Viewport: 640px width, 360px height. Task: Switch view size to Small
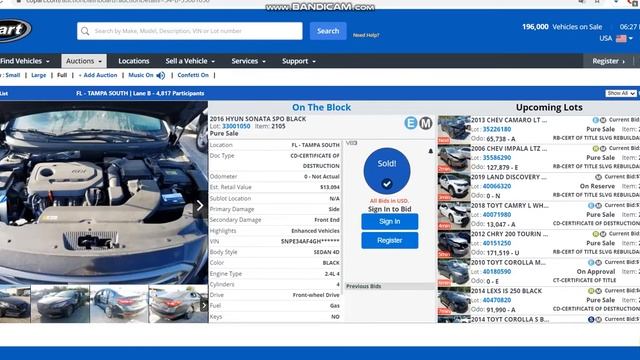click(13, 75)
